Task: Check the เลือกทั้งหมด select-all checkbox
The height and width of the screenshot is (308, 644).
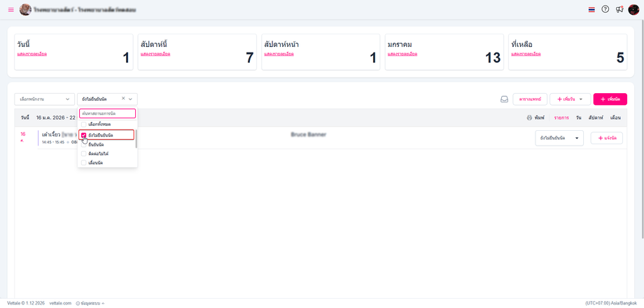Action: click(x=84, y=124)
